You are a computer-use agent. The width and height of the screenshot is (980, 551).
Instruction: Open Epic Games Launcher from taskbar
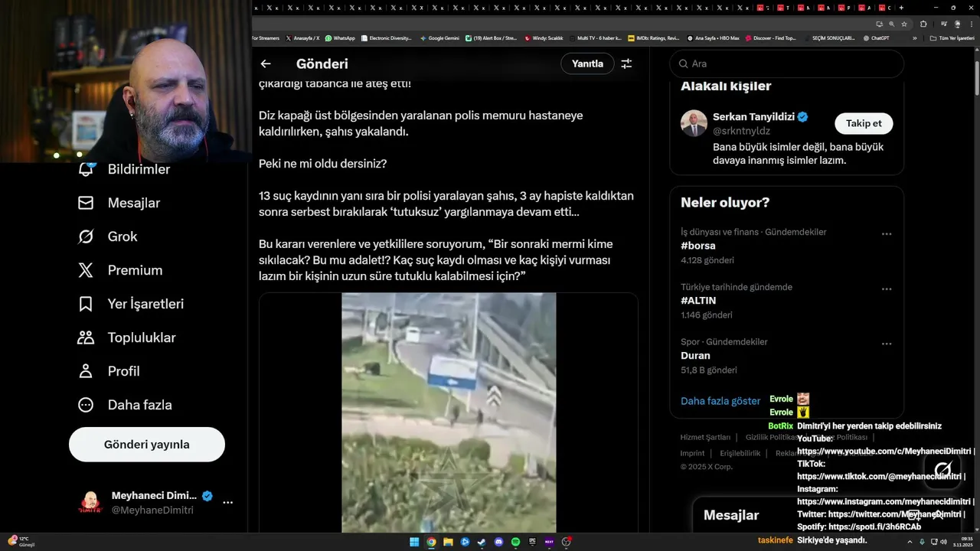point(532,542)
